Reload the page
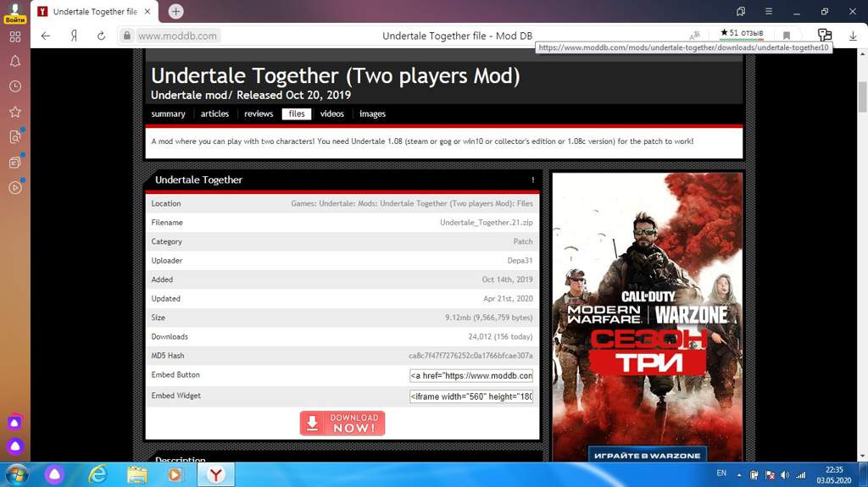The image size is (868, 487). [101, 36]
